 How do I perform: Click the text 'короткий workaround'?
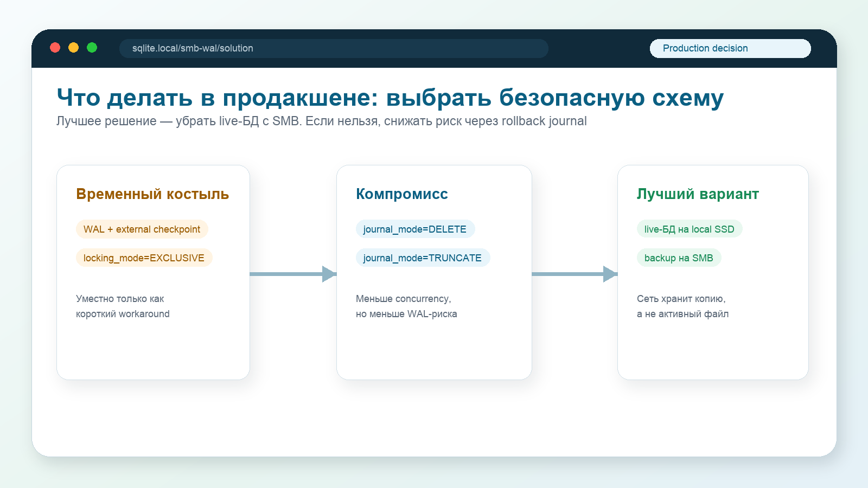[123, 314]
